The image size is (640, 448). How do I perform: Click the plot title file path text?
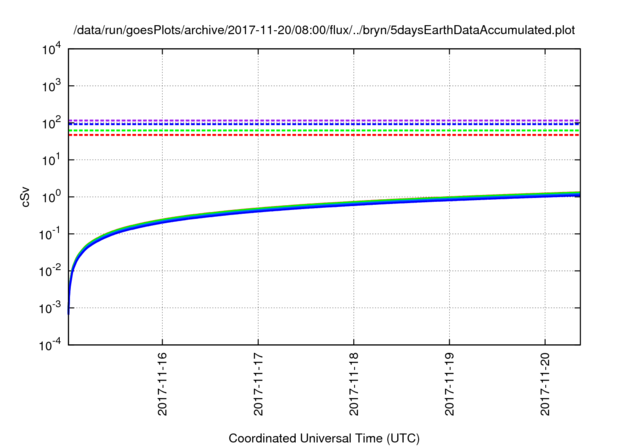point(324,30)
